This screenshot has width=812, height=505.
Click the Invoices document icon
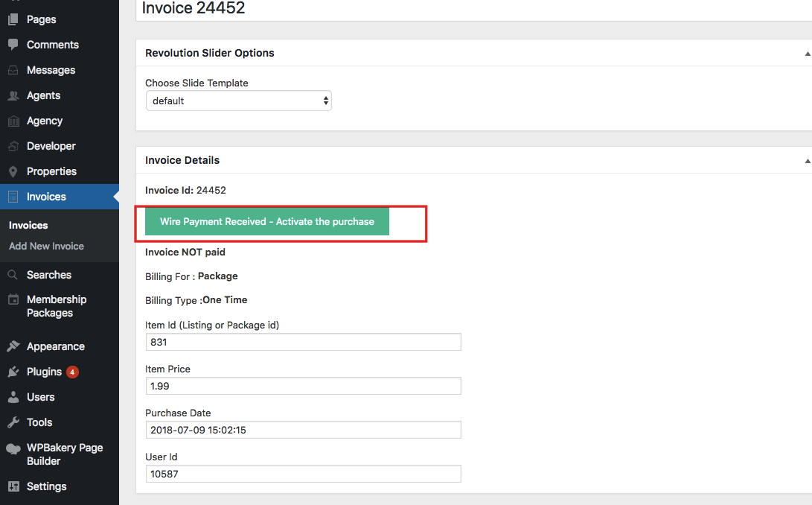coord(13,197)
